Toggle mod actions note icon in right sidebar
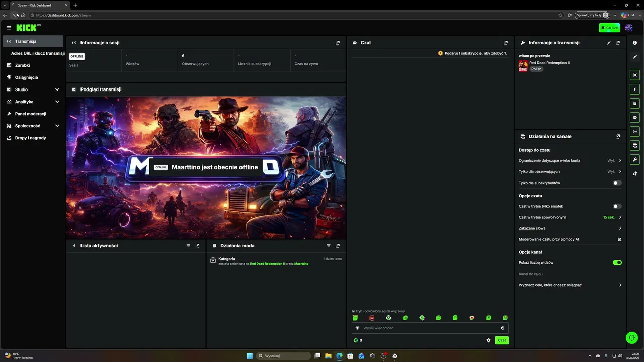The image size is (644, 362). click(x=635, y=103)
